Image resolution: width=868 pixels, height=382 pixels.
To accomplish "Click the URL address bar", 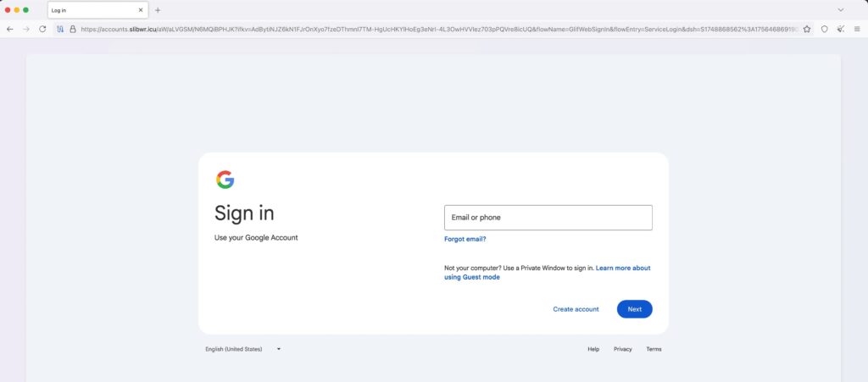I will pyautogui.click(x=437, y=29).
